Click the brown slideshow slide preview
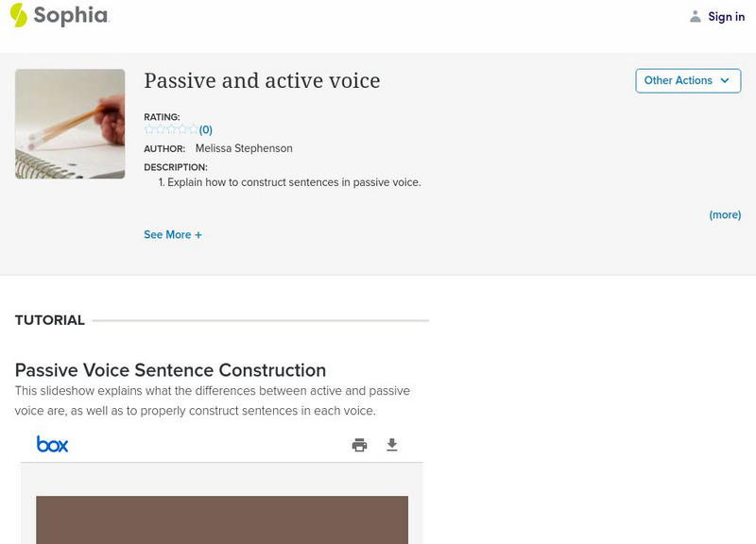The width and height of the screenshot is (756, 544). (x=222, y=519)
